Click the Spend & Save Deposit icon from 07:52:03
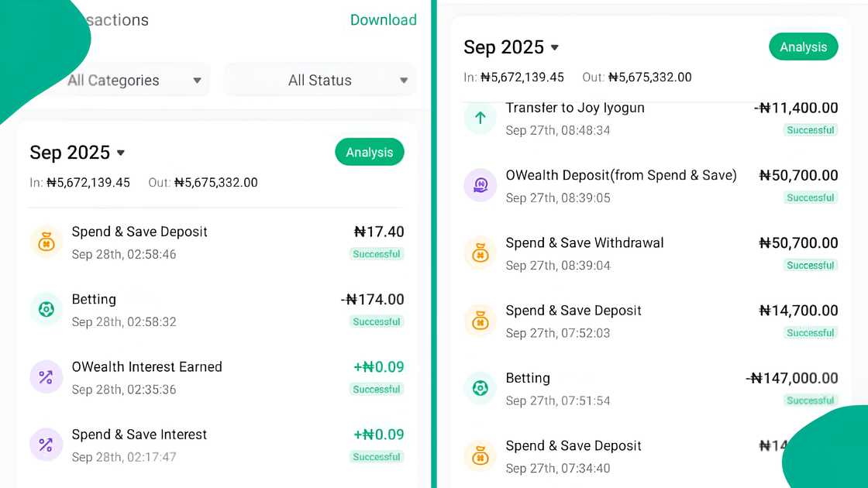This screenshot has height=488, width=868. (480, 321)
